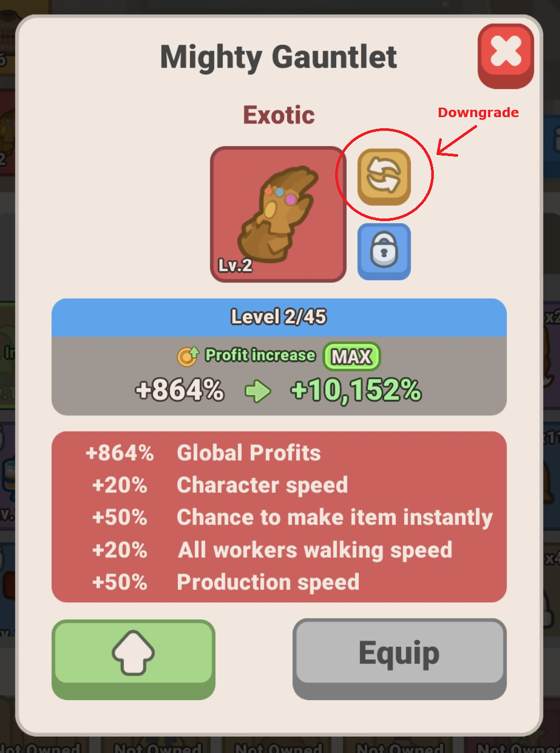Select the Mighty Gauntlet item thumbnail
The image size is (560, 753).
click(278, 214)
